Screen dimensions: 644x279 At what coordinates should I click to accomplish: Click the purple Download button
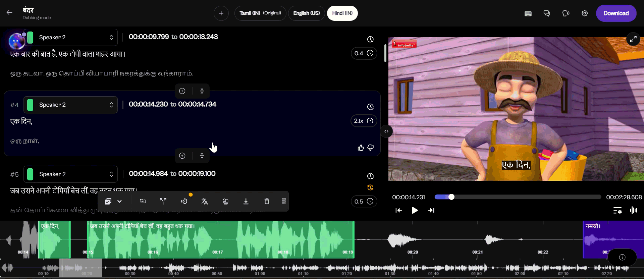[616, 13]
